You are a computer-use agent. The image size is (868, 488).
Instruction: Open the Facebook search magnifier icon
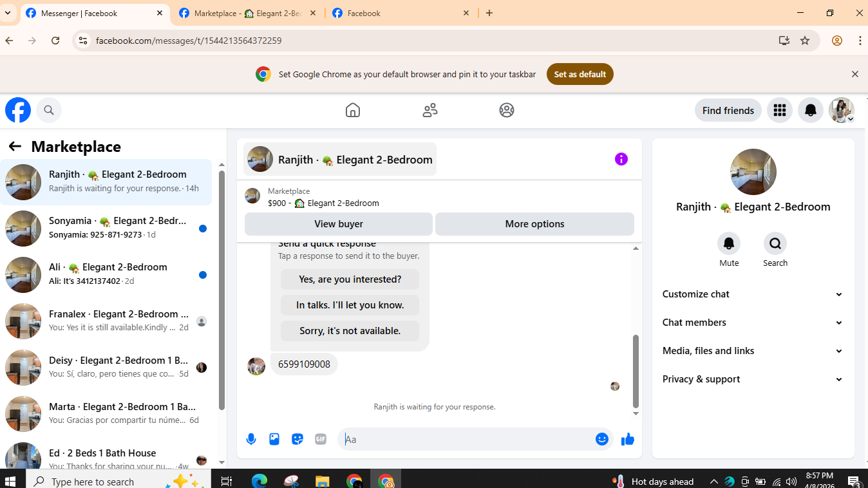[x=49, y=110]
